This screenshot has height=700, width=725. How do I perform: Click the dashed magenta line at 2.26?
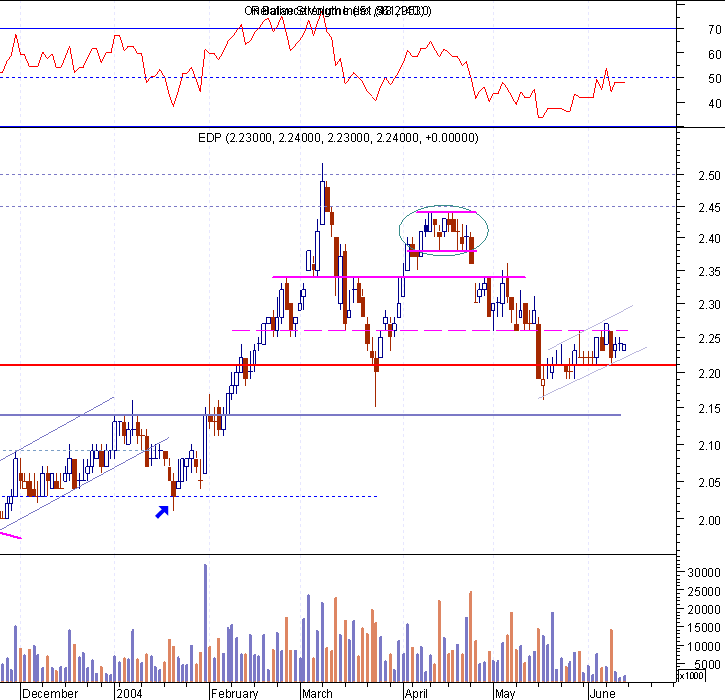coord(430,331)
